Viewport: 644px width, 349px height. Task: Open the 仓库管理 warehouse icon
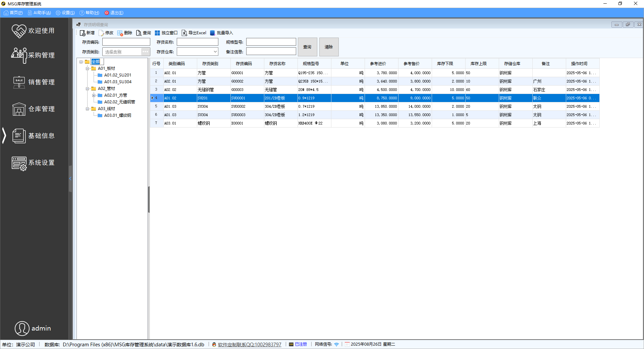coord(19,109)
